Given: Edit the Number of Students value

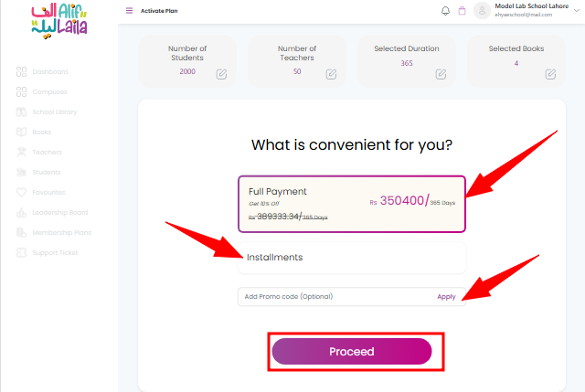Looking at the screenshot, I should (221, 74).
